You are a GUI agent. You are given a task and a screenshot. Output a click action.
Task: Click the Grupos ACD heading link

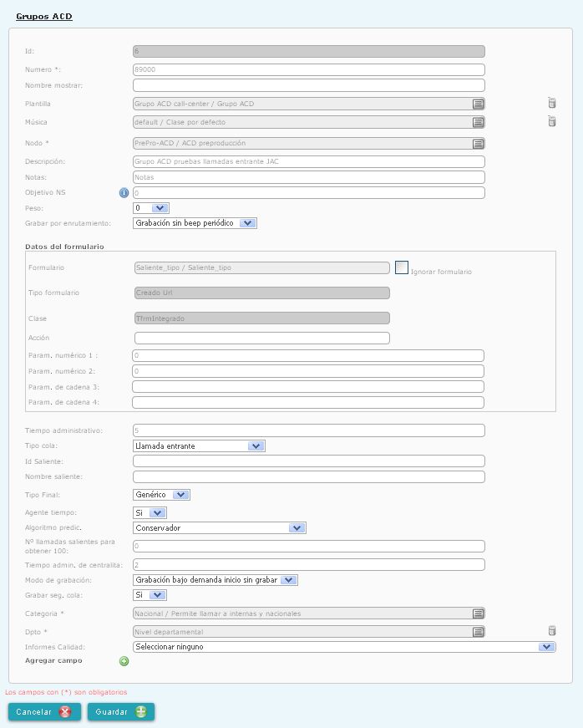[x=44, y=16]
